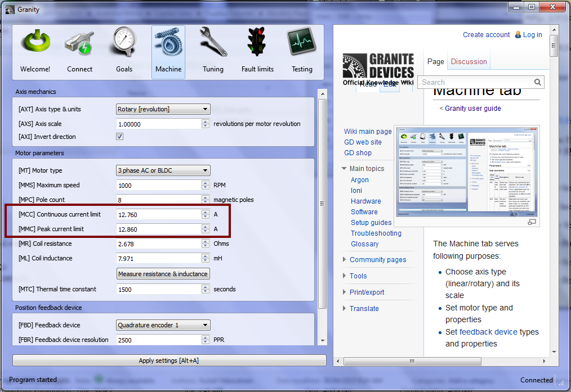Switch to the Discussion tab
Image resolution: width=571 pixels, height=392 pixels.
pos(469,62)
